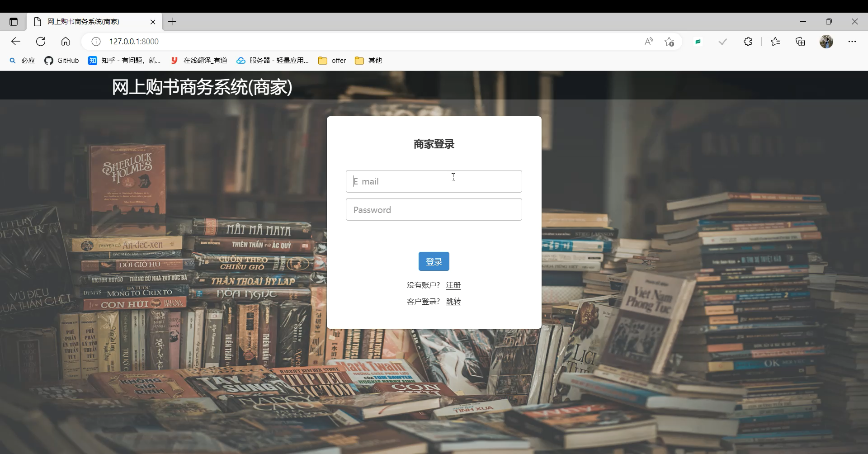This screenshot has width=868, height=454.
Task: Open the Extensions puzzle icon
Action: 748,42
